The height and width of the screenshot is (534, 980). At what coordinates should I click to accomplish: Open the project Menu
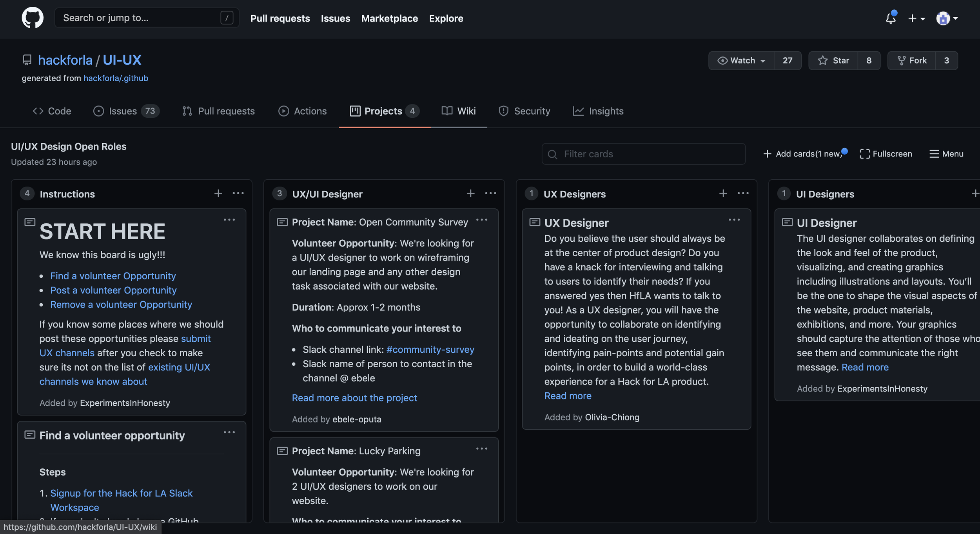(x=947, y=154)
